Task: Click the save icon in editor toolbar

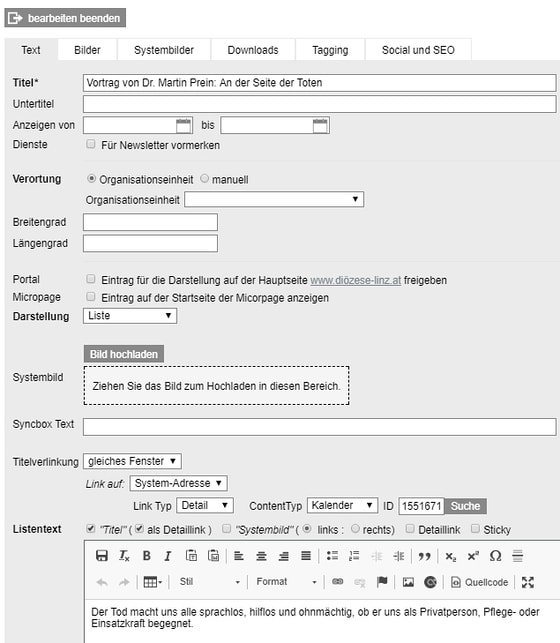Action: coord(102,556)
